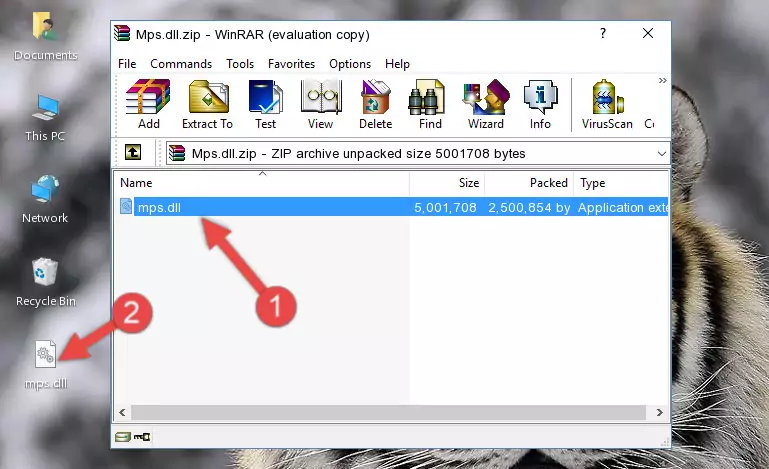Click the horizontal scrollbar right arrow
This screenshot has height=469, width=769.
660,413
